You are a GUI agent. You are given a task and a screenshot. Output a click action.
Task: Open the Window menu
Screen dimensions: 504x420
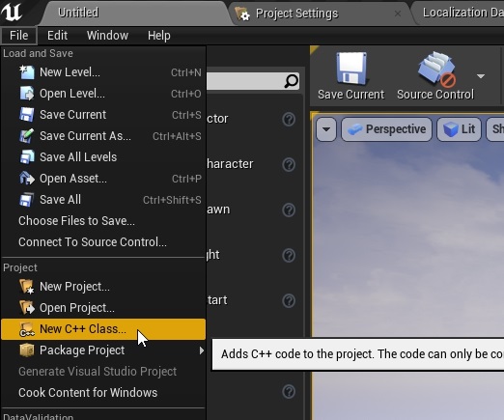[107, 36]
